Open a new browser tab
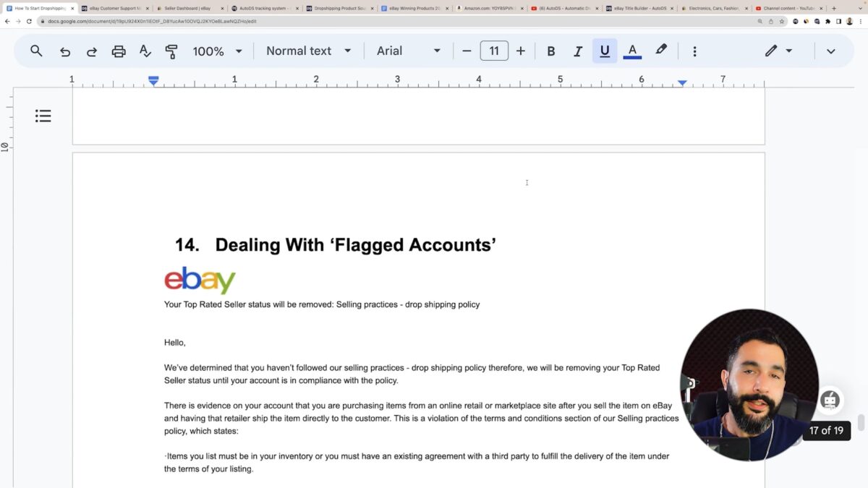The image size is (868, 488). click(834, 8)
